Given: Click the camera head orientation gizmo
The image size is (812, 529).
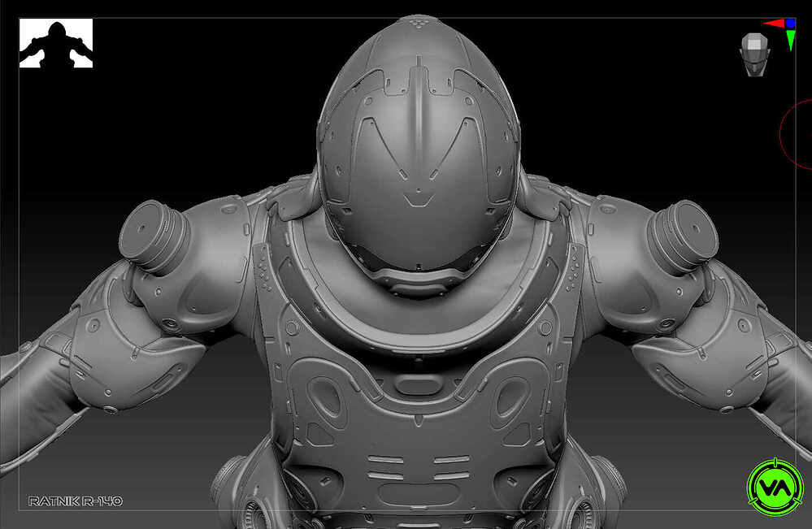Looking at the screenshot, I should (754, 55).
